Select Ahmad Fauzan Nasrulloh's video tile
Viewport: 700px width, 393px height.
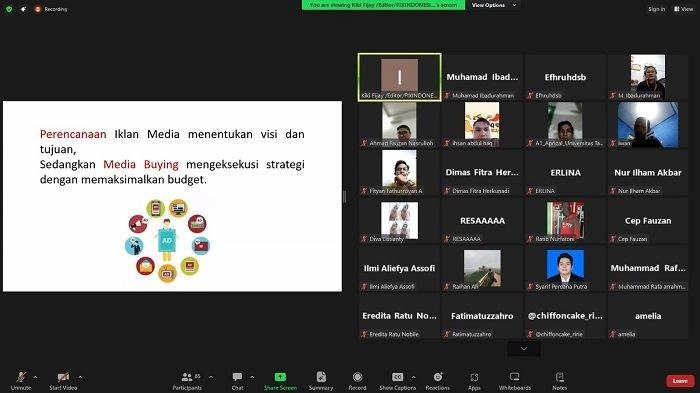(x=400, y=125)
